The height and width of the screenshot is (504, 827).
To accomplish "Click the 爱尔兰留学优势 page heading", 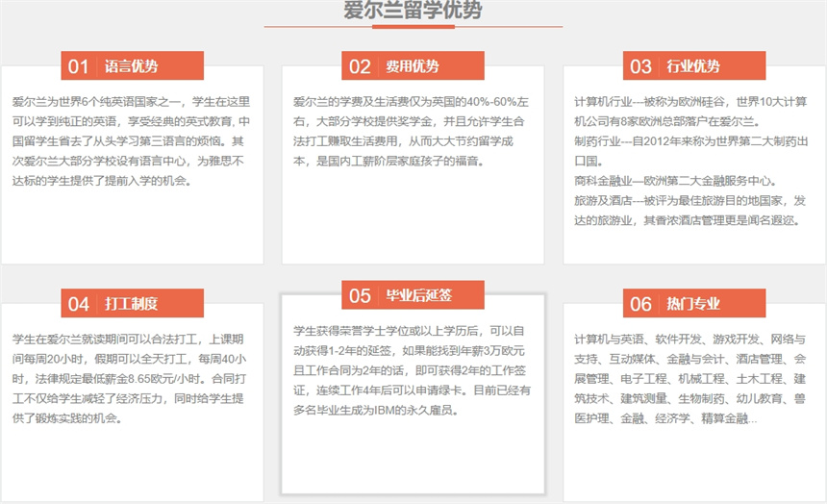I will point(413,10).
